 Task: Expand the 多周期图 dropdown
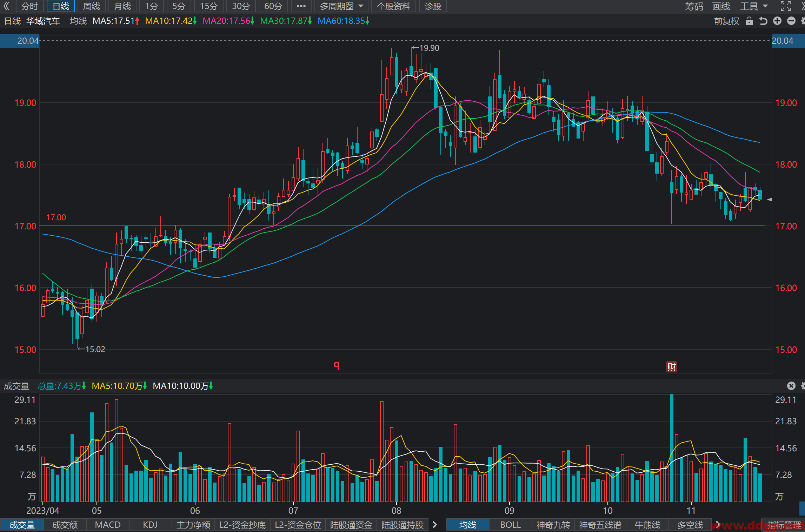coord(341,6)
